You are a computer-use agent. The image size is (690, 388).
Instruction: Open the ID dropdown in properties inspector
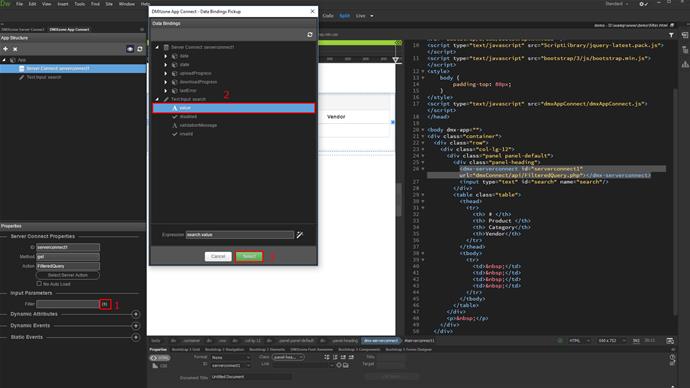(231, 366)
